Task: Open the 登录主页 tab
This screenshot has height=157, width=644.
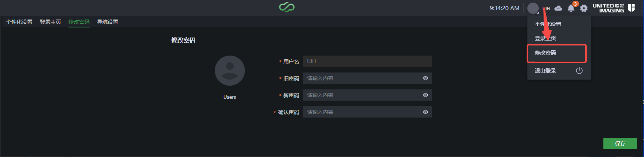Action: point(50,22)
